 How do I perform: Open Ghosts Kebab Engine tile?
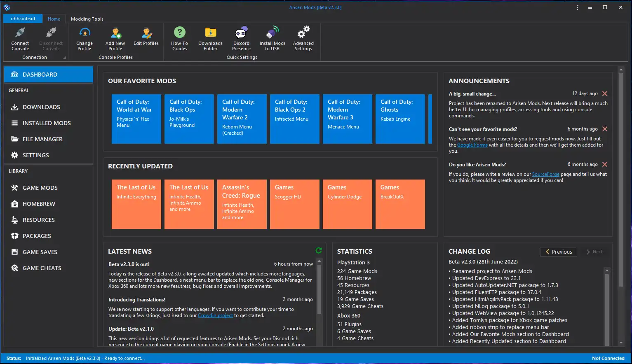tap(400, 119)
